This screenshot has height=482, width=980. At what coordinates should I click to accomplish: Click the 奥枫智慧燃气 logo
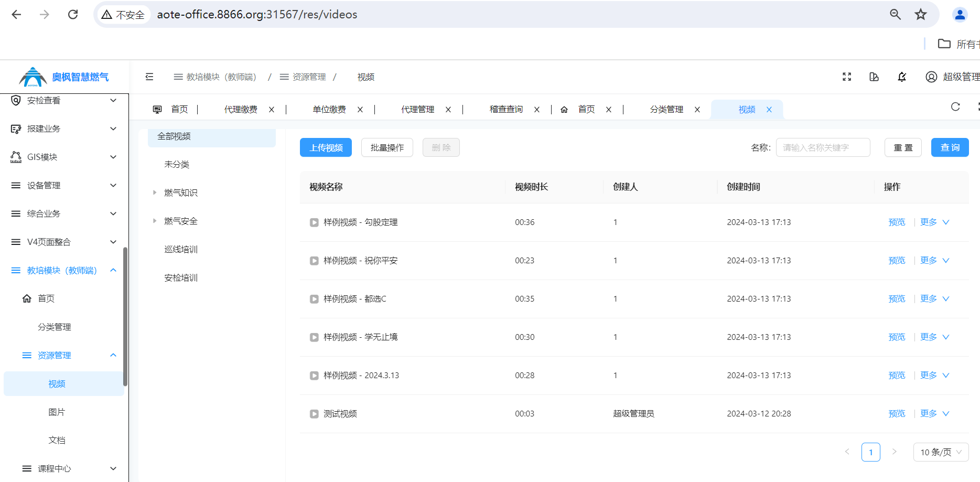coord(64,77)
